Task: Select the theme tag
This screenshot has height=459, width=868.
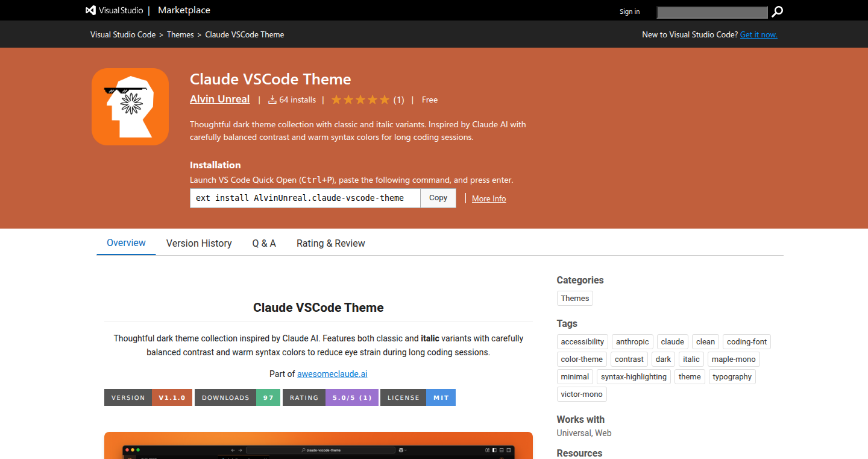Action: point(690,376)
